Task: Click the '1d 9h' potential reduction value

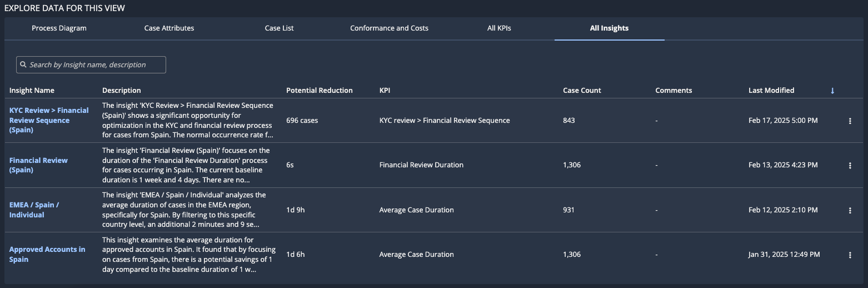Action: [296, 210]
